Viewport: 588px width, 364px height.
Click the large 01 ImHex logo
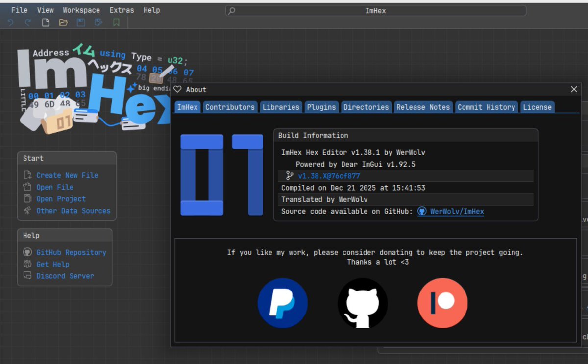(x=222, y=175)
